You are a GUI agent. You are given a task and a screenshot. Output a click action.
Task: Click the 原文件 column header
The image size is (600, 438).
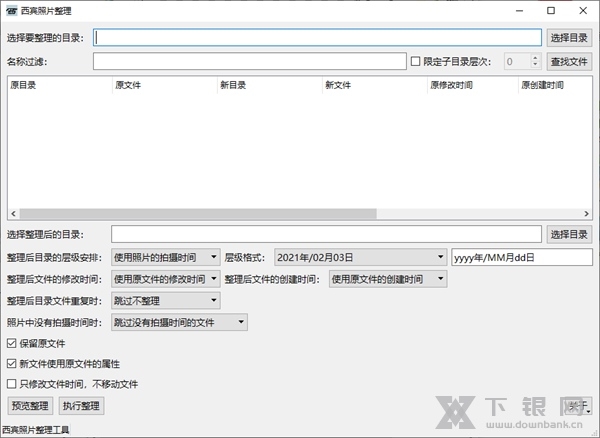[165, 85]
